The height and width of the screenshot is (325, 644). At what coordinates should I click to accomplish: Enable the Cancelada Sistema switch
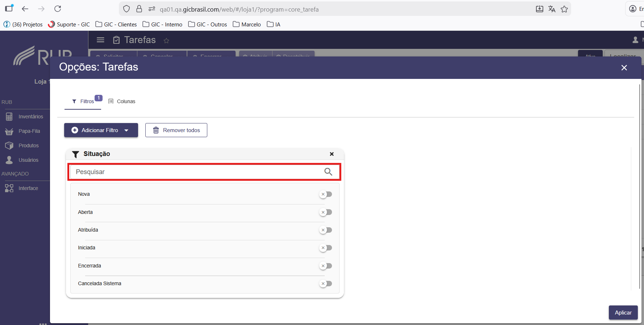point(326,283)
